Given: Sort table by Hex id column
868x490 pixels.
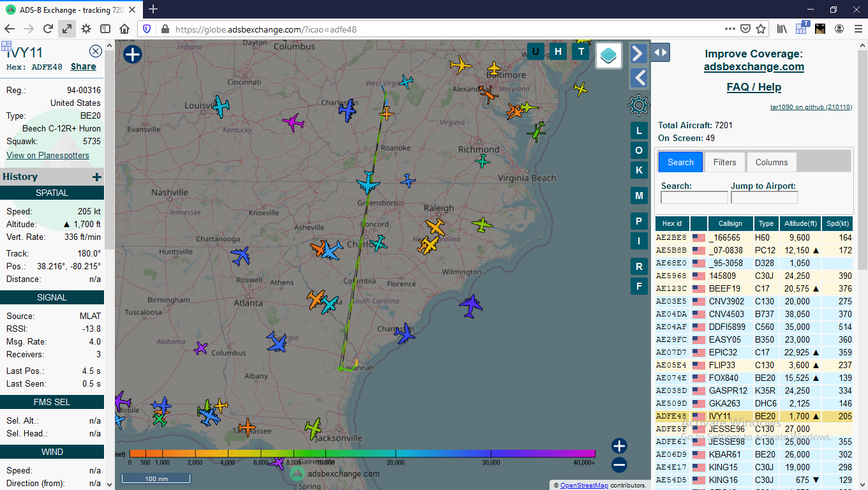Looking at the screenshot, I should pyautogui.click(x=672, y=223).
